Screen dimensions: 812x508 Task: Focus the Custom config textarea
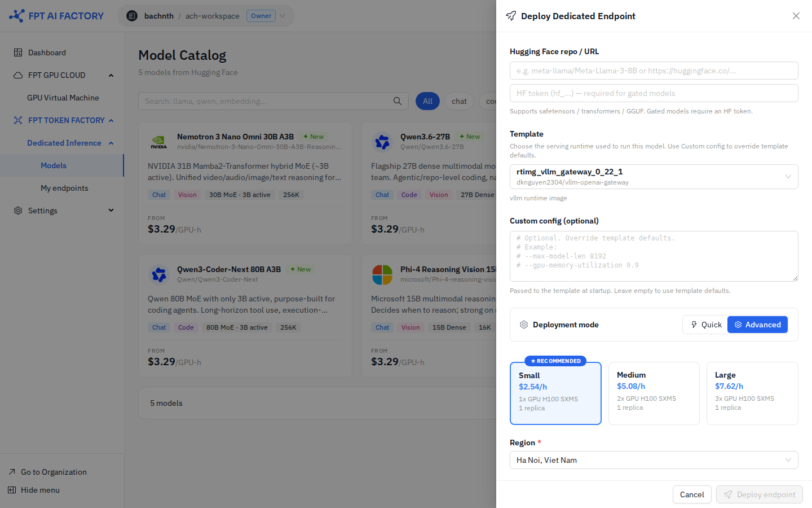(654, 256)
